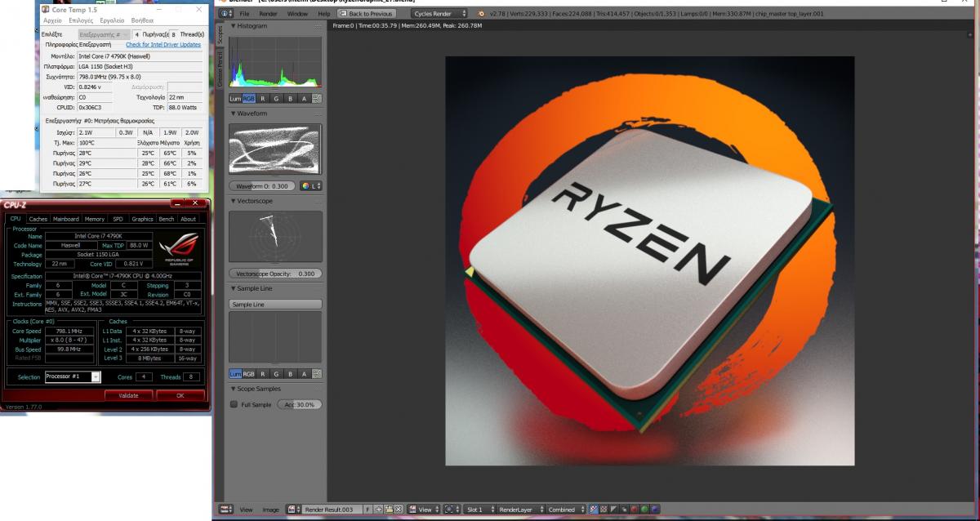Viewport: 980px width, 521px height.
Task: Switch to Mainboard tab in CPU-Z
Action: coord(66,219)
